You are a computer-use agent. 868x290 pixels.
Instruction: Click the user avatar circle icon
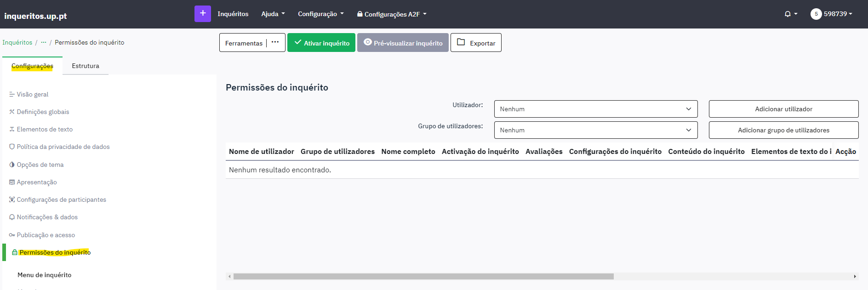(x=816, y=14)
